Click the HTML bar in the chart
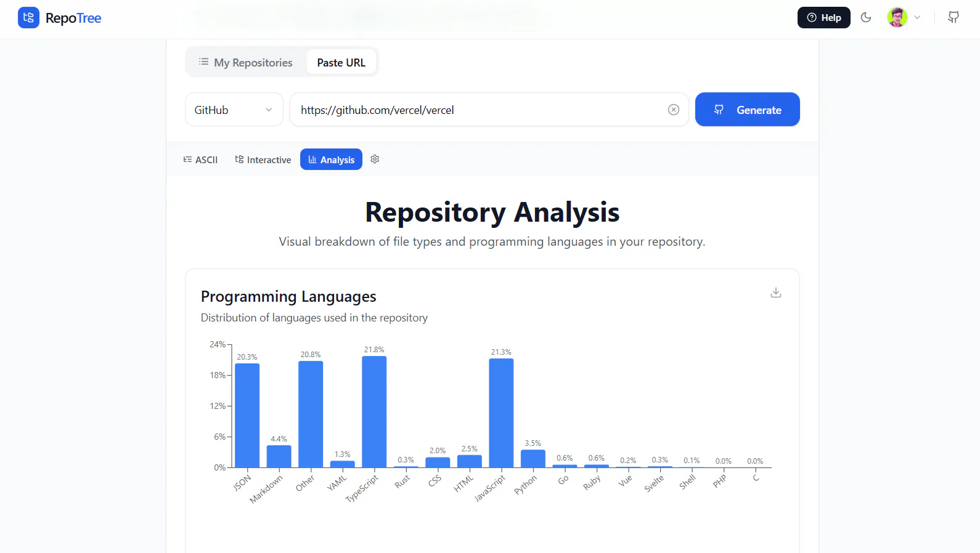The width and height of the screenshot is (980, 553). click(x=470, y=461)
